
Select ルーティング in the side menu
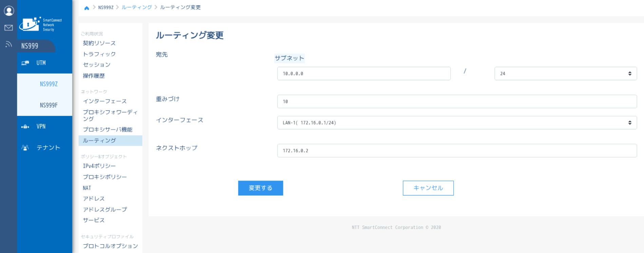tap(110, 141)
